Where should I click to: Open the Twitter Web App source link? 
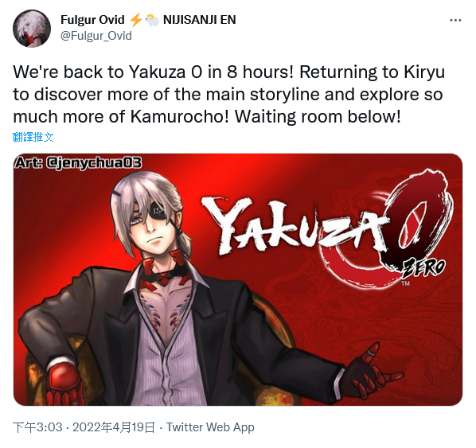tap(210, 427)
